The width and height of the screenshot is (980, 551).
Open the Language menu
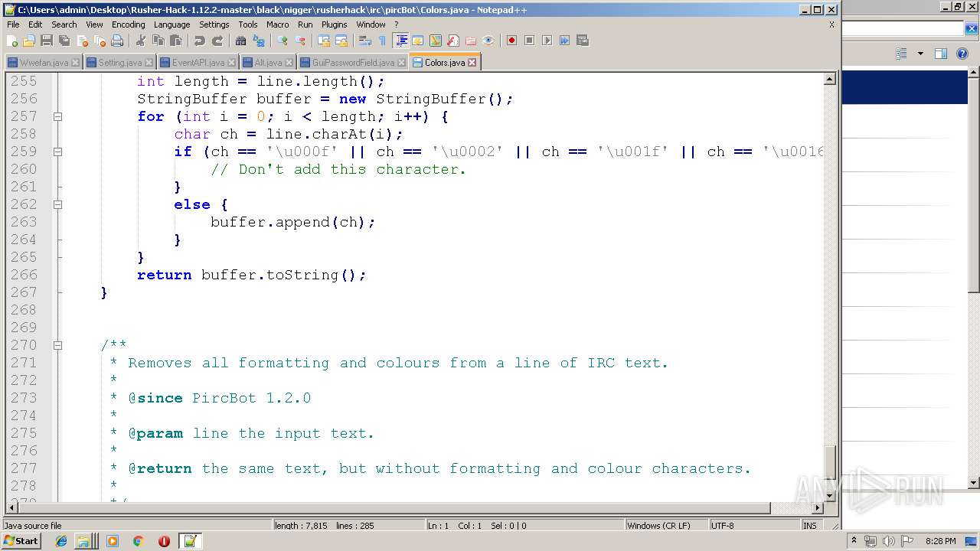(x=171, y=24)
